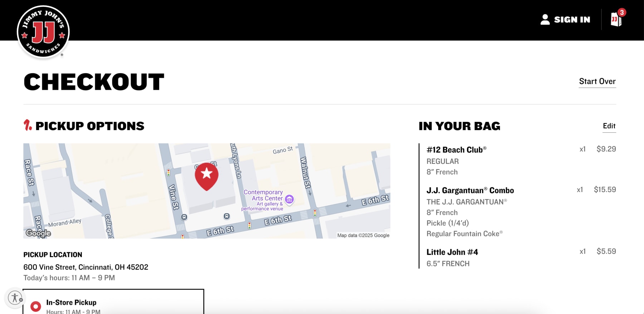Click the In-Store Pickup label
The height and width of the screenshot is (314, 644).
[x=71, y=303]
